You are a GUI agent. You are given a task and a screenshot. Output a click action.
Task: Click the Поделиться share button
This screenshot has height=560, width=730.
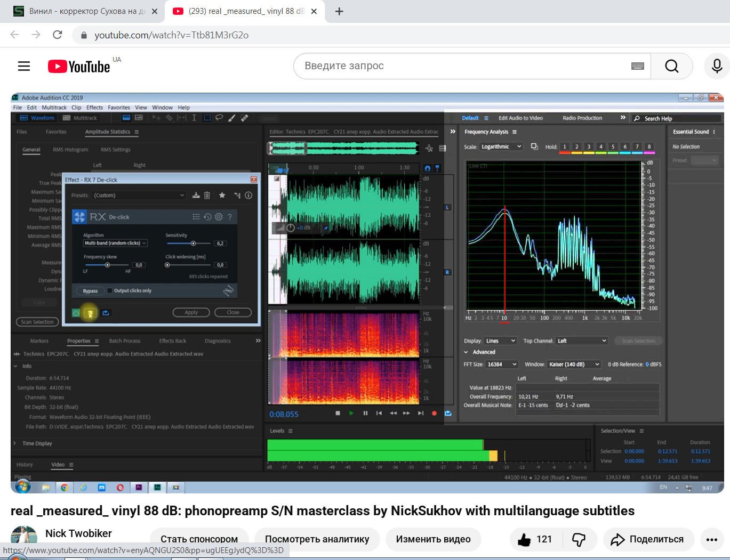point(648,539)
